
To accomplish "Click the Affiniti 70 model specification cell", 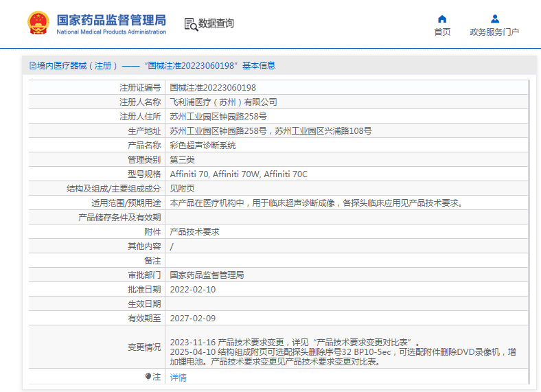I will 238,174.
